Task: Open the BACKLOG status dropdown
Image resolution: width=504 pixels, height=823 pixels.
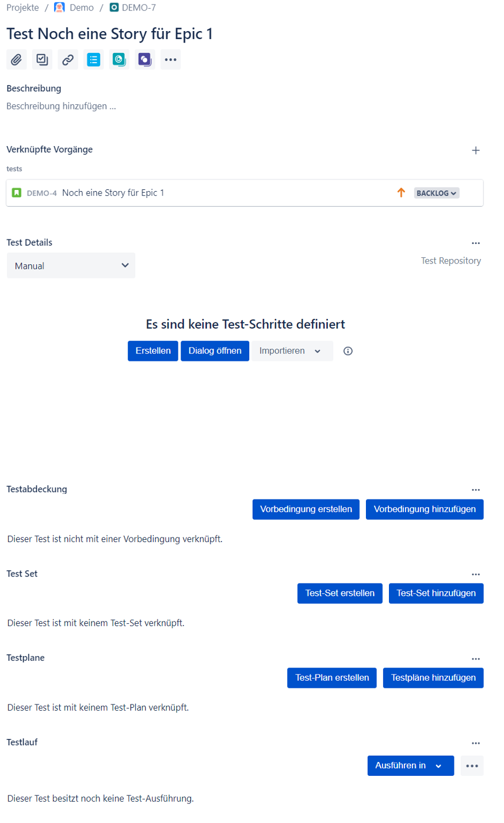Action: (437, 193)
